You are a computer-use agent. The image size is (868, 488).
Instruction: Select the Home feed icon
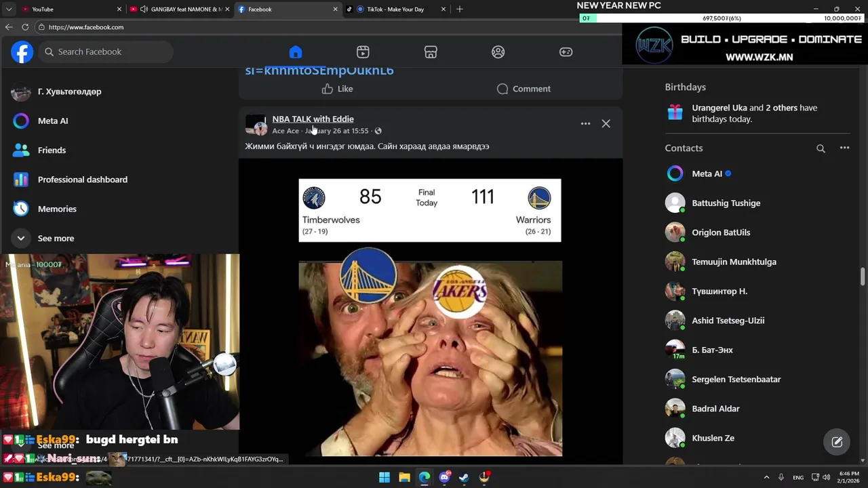295,52
